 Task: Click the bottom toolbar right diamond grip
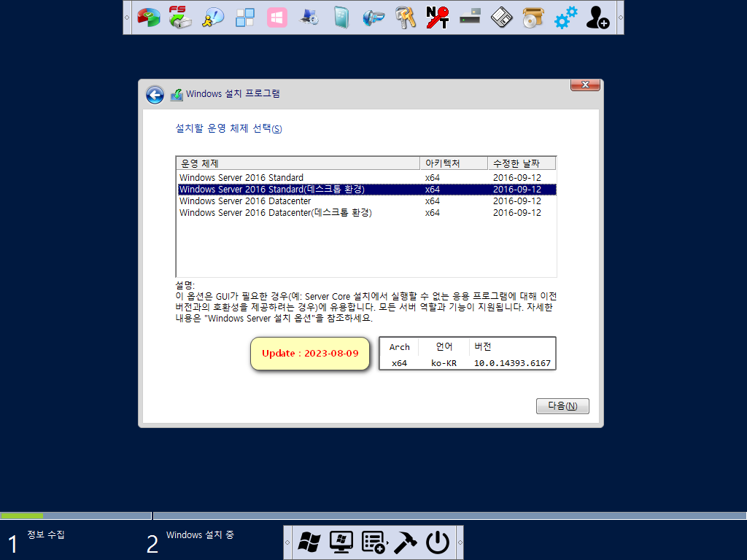click(460, 542)
